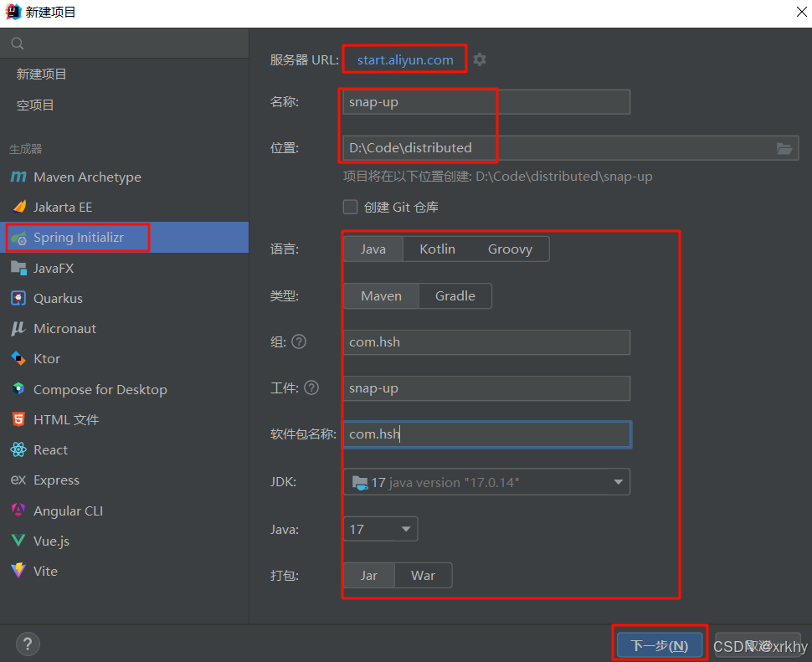The image size is (812, 662).
Task: Browse for project location folder
Action: click(784, 148)
